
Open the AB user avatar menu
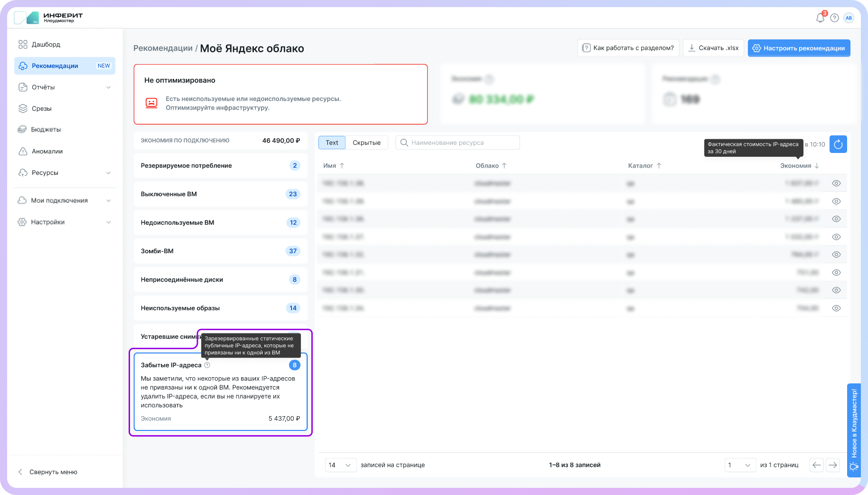[x=849, y=18]
